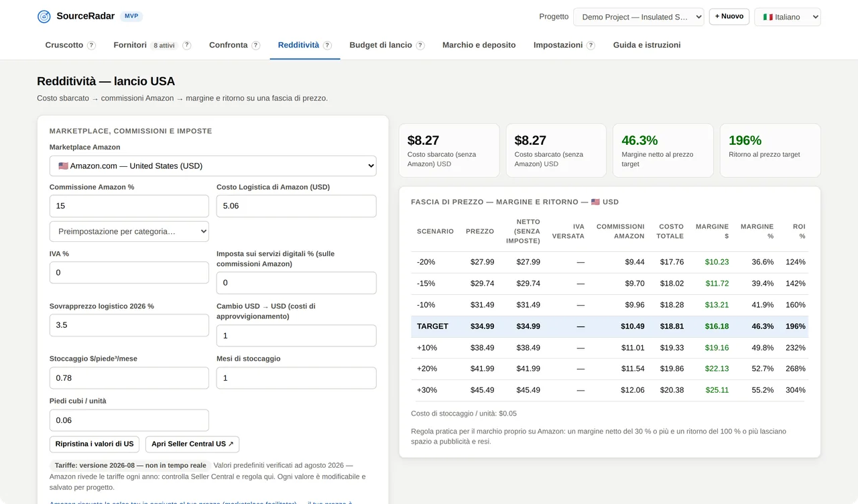Click the 304% ROI cell
The height and width of the screenshot is (504, 858).
pos(795,390)
